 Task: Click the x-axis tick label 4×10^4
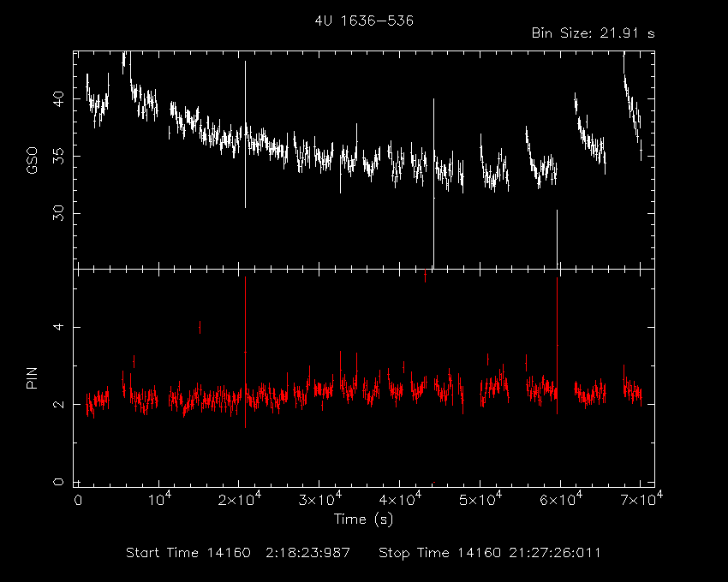[400, 499]
